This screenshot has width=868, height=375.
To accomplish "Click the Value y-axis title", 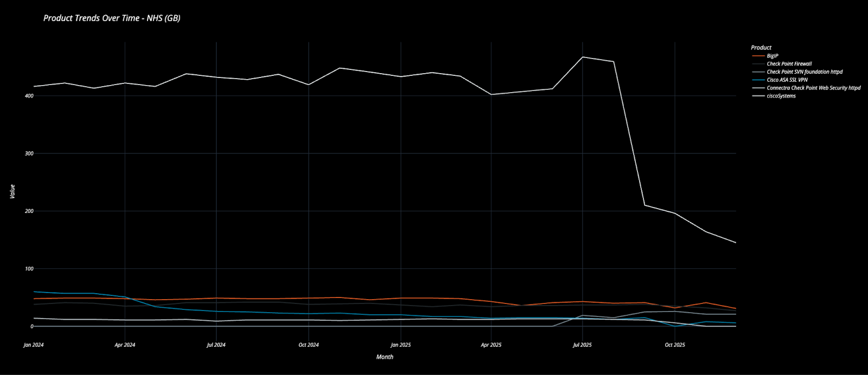I will coord(12,191).
